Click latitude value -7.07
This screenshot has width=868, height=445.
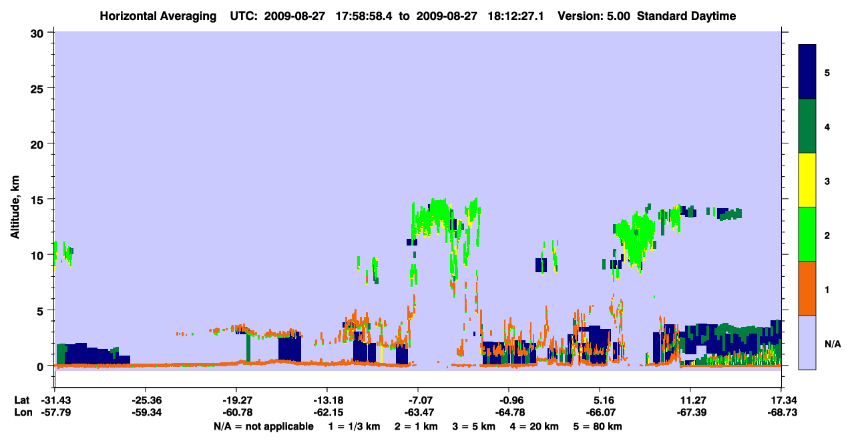point(418,400)
